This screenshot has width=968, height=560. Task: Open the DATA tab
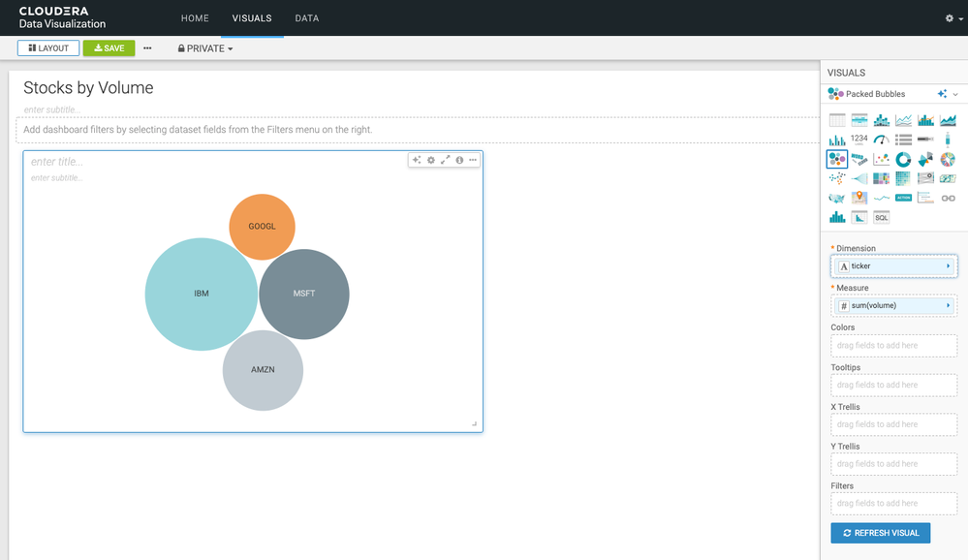tap(307, 18)
